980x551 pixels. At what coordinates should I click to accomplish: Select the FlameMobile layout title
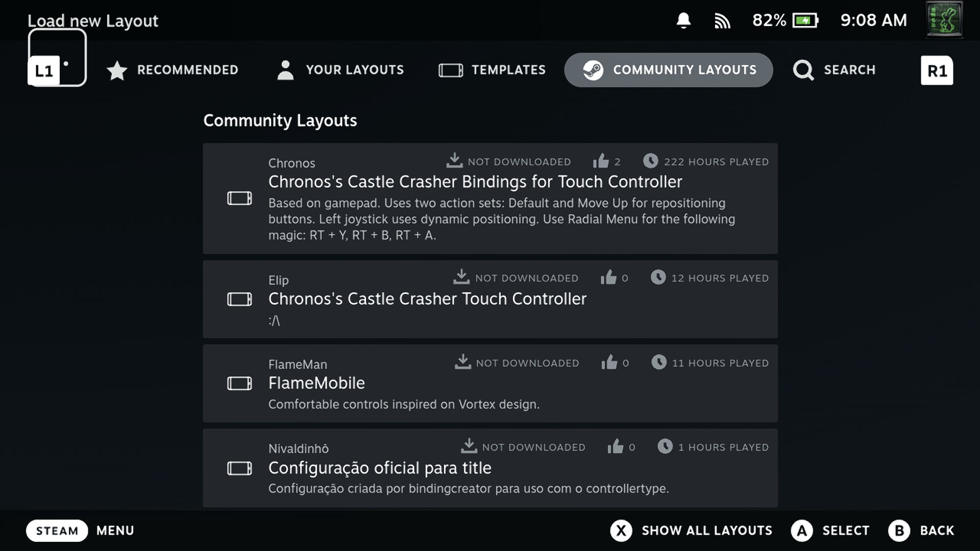[x=316, y=383]
